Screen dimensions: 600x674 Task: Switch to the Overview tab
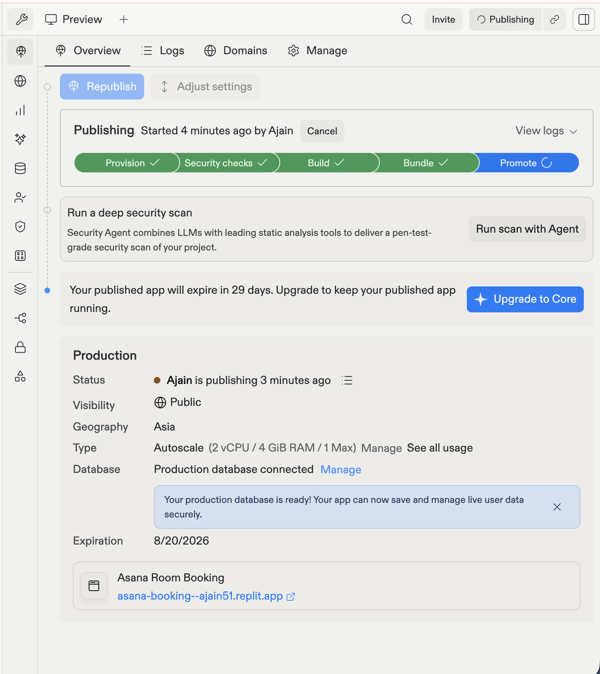click(x=88, y=51)
